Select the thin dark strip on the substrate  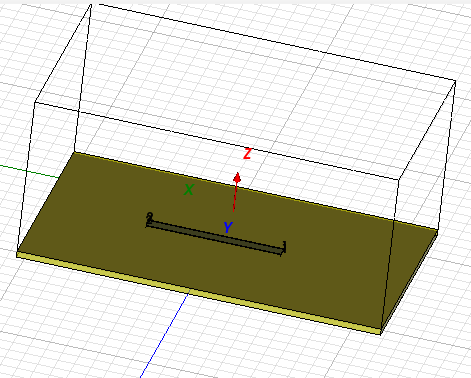click(215, 237)
